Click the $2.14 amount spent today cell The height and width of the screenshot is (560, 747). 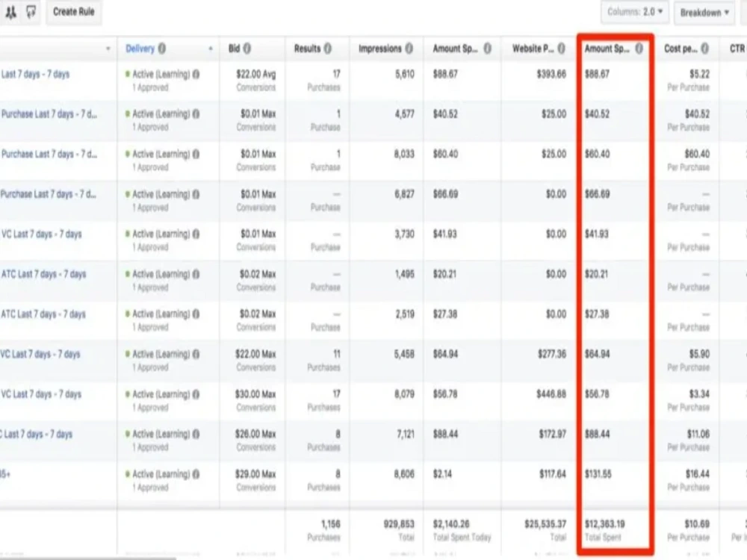click(x=442, y=474)
